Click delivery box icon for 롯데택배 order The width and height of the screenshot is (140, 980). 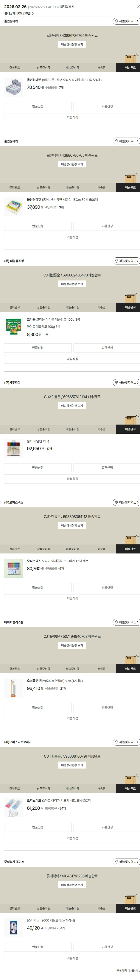(x=130, y=899)
